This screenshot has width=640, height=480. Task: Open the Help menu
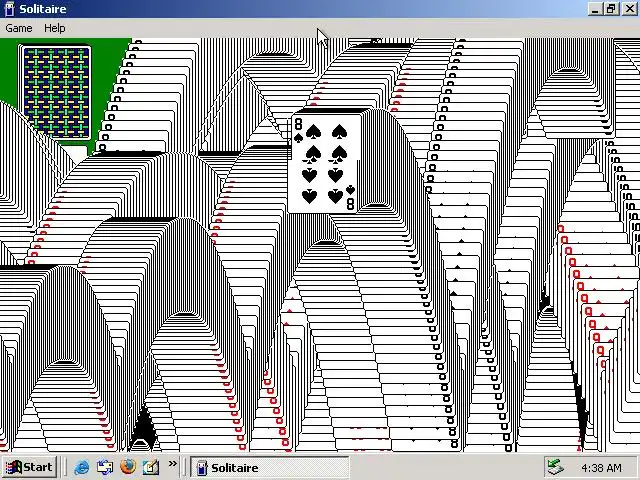[55, 28]
